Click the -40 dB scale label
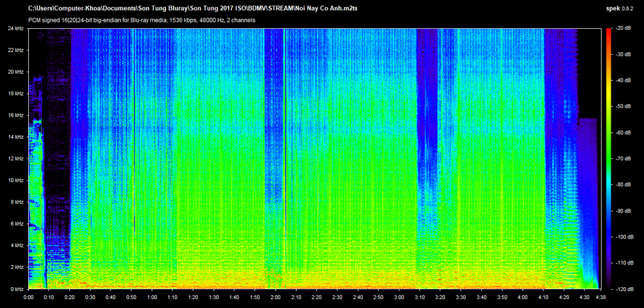The image size is (644, 308). pos(623,80)
